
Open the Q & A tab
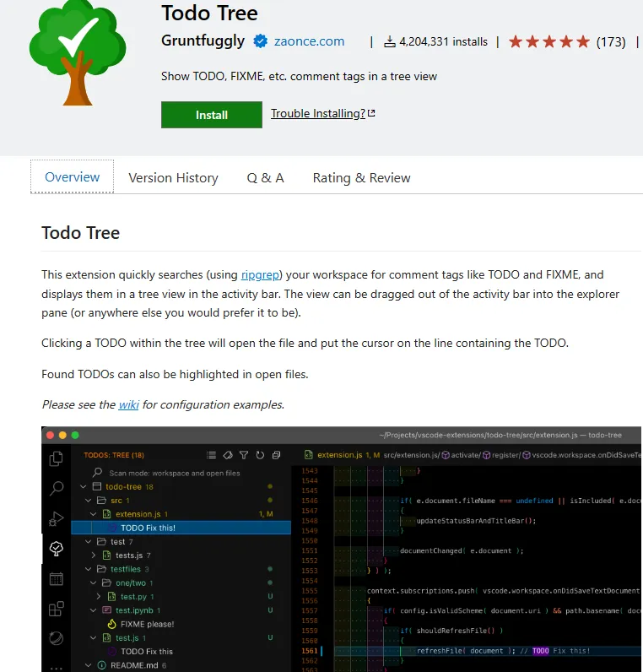(265, 178)
